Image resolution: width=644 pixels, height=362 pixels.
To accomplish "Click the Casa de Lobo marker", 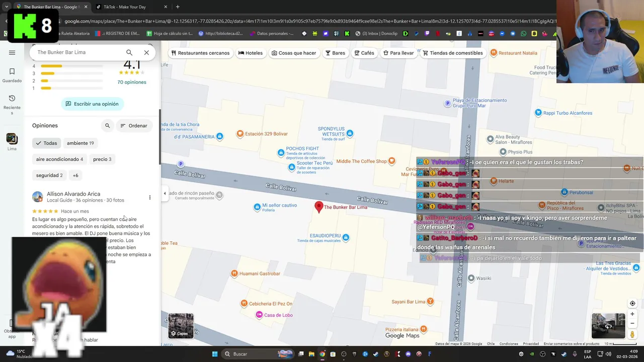I will click(259, 315).
